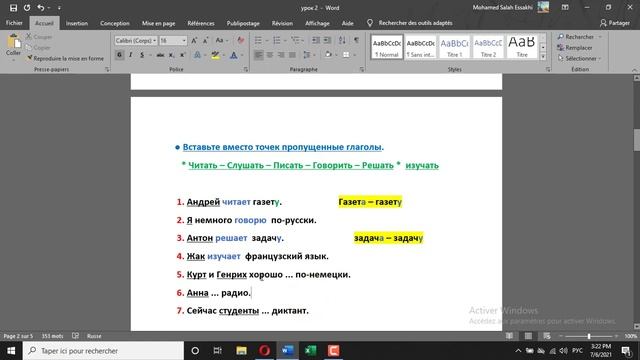Switch to the Insertion tab
Viewport: 640px width, 360px height.
77,23
